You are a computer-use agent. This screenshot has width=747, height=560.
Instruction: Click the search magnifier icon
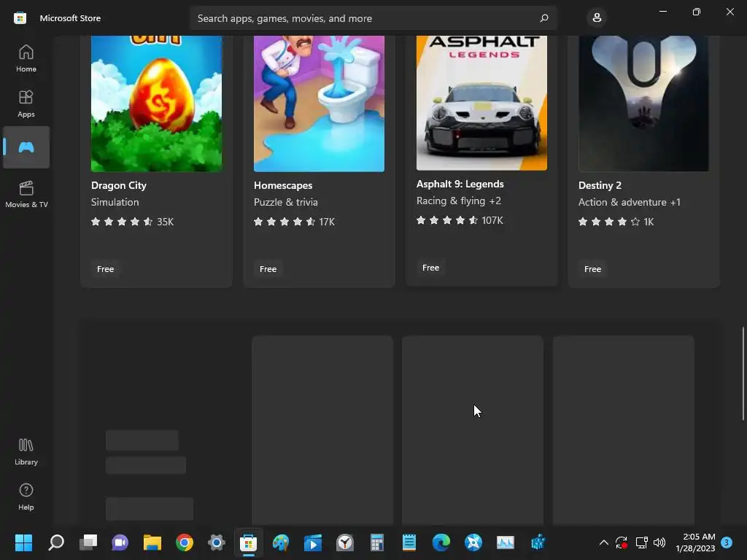click(544, 18)
